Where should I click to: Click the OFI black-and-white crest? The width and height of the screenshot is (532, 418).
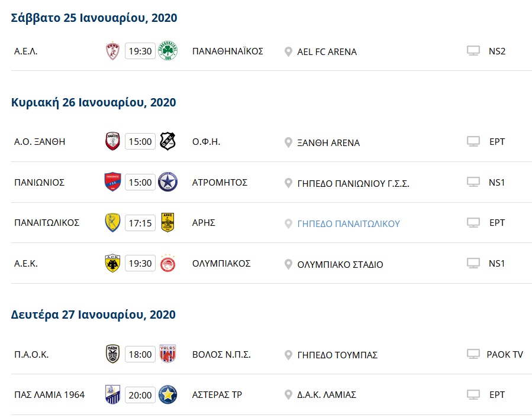point(168,141)
